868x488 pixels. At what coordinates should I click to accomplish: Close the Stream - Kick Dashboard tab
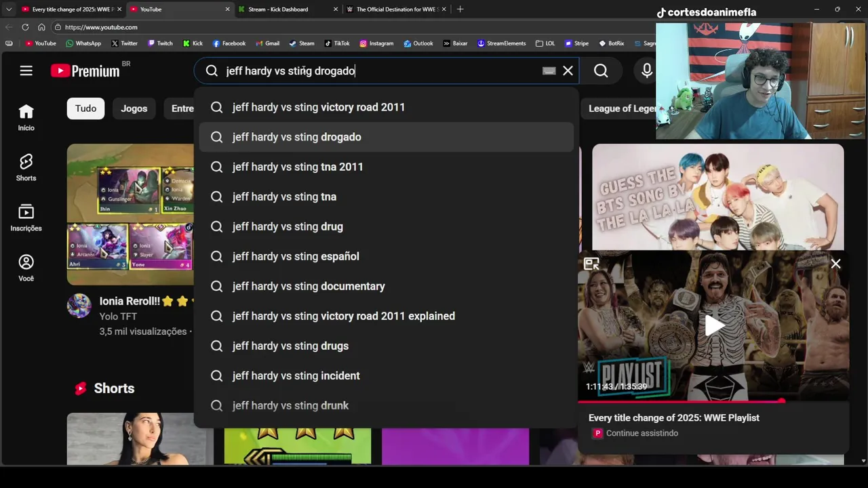[336, 9]
